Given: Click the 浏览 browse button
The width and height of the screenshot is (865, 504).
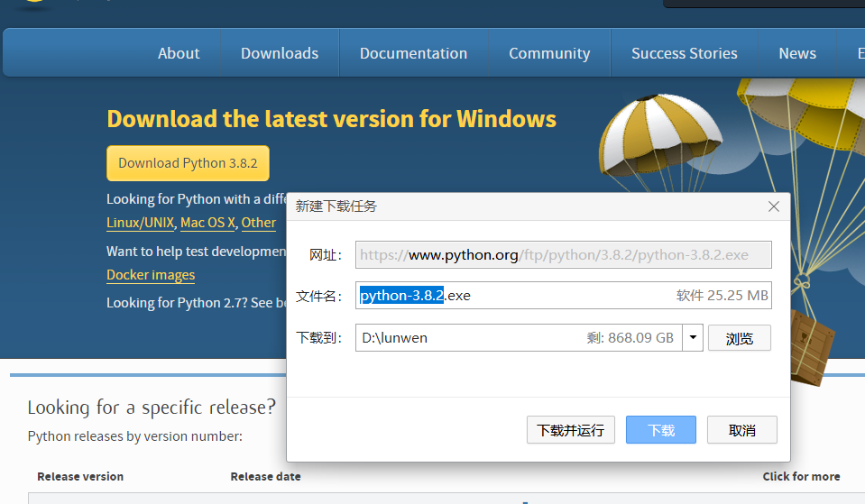Looking at the screenshot, I should [740, 338].
